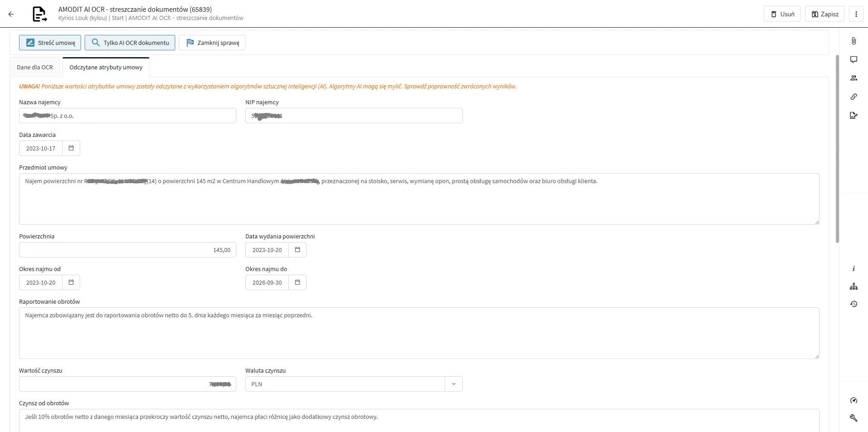868x432 pixels.
Task: Open the case history clock icon
Action: 854,304
